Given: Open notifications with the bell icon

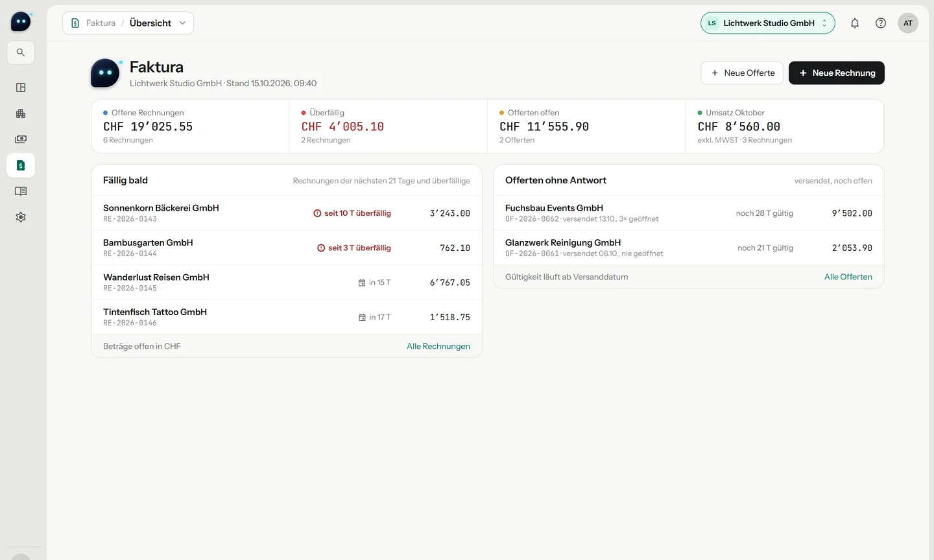Looking at the screenshot, I should click(x=855, y=23).
